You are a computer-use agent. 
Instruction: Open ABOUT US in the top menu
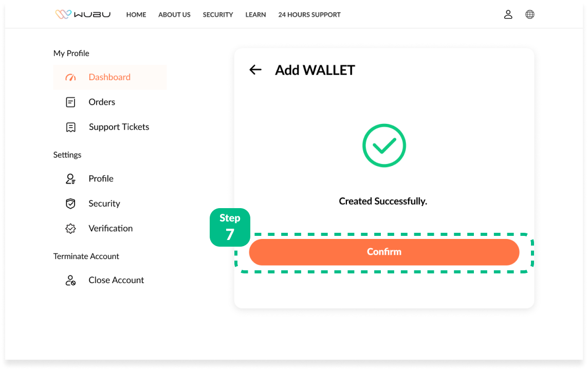[x=174, y=15]
